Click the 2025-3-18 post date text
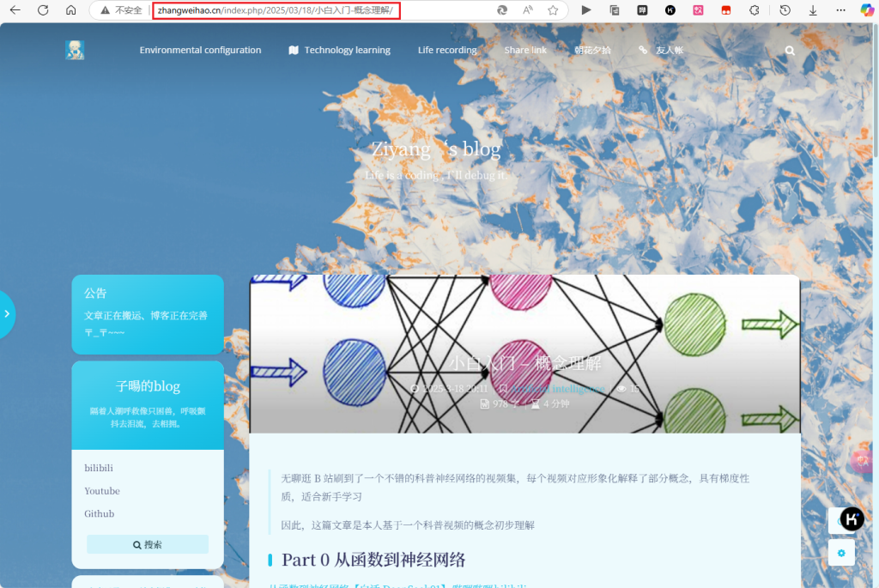Screen dimensions: 879x588 455,389
